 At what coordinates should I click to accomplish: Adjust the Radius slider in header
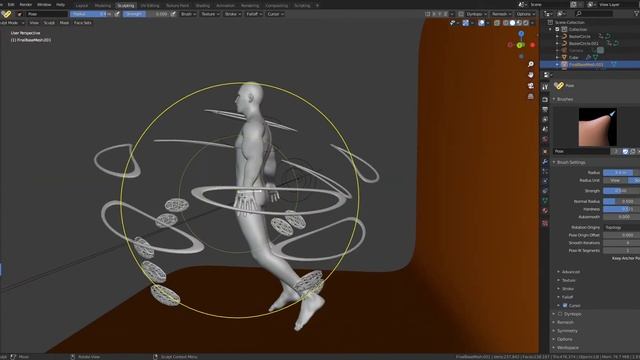[91, 14]
